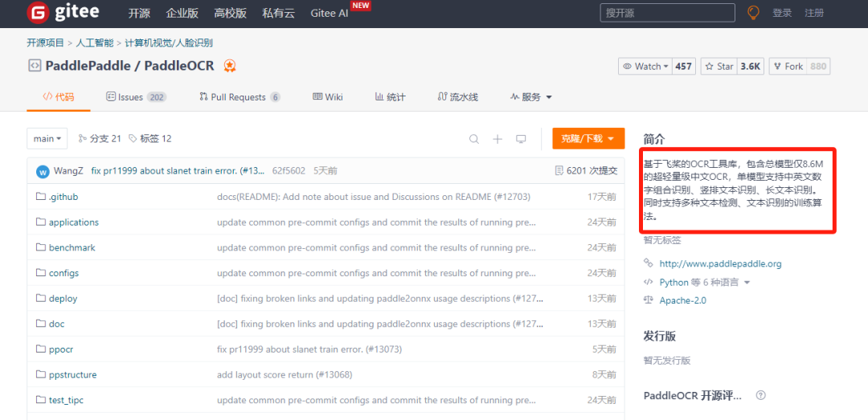Image resolution: width=868 pixels, height=420 pixels.
Task: Click the doc folder icon
Action: pyautogui.click(x=40, y=324)
